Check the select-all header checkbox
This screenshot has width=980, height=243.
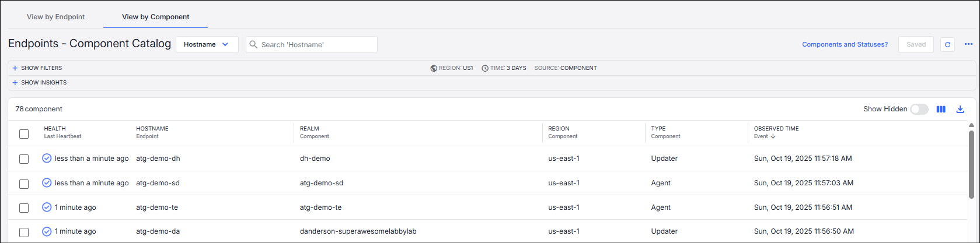24,134
